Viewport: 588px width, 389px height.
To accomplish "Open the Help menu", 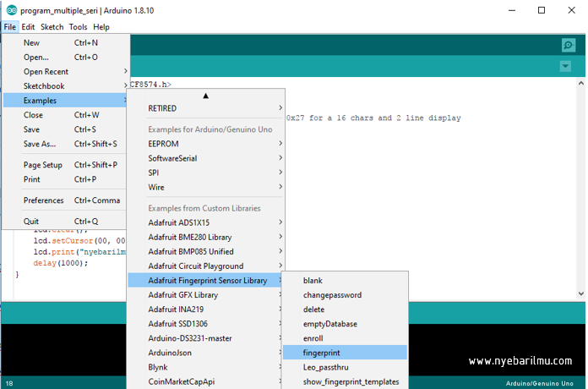I will tap(101, 27).
